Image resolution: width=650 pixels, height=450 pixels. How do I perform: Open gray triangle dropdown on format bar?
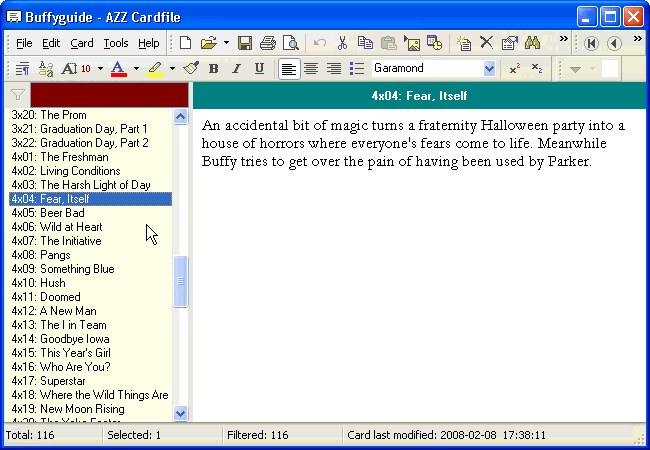pyautogui.click(x=575, y=69)
